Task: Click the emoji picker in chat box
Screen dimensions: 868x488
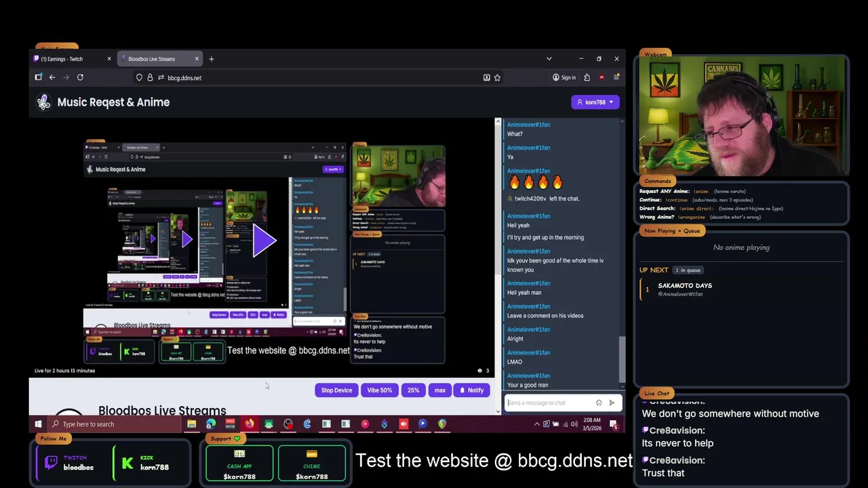Action: pos(599,403)
